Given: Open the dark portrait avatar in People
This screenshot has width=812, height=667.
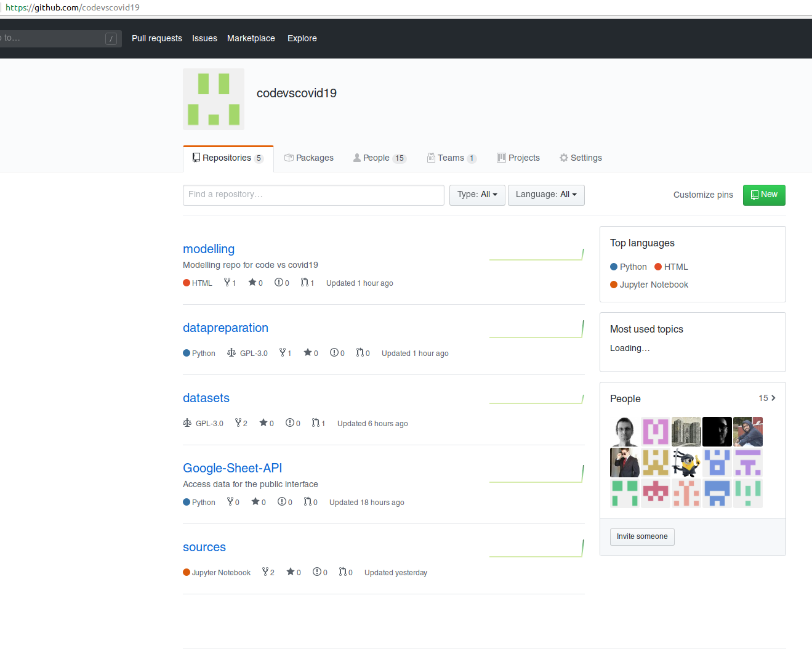Looking at the screenshot, I should click(717, 432).
